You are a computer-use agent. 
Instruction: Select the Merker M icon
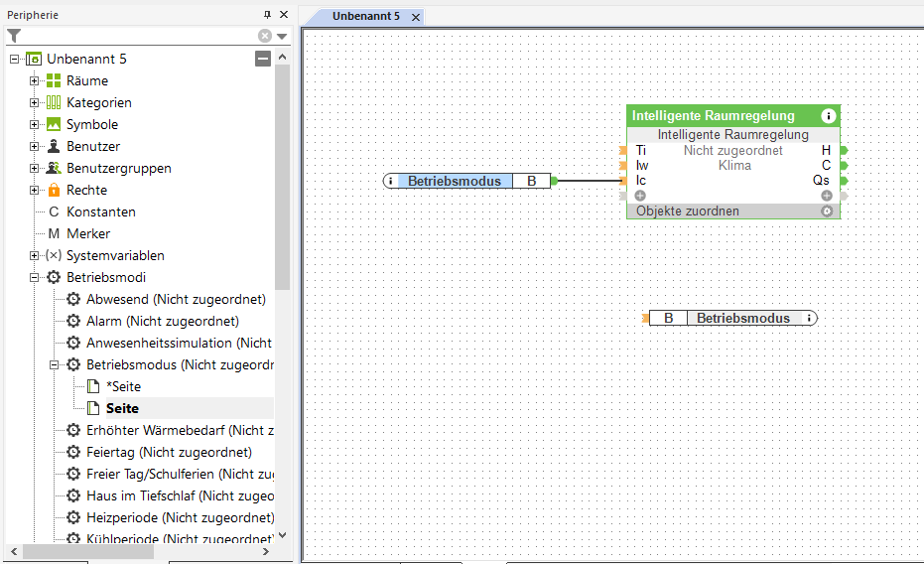54,233
